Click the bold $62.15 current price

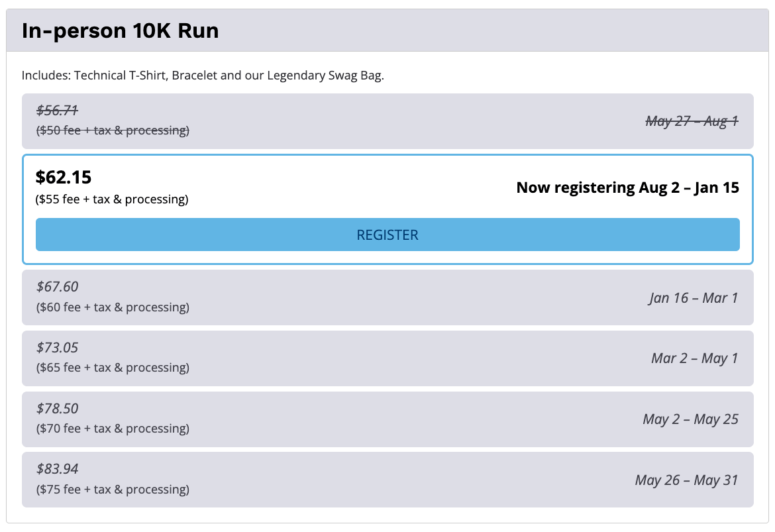64,178
